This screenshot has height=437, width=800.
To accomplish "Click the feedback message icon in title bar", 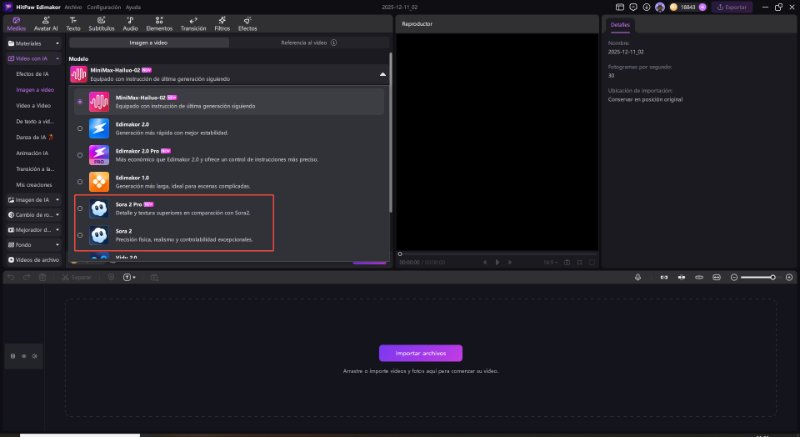I will (633, 7).
